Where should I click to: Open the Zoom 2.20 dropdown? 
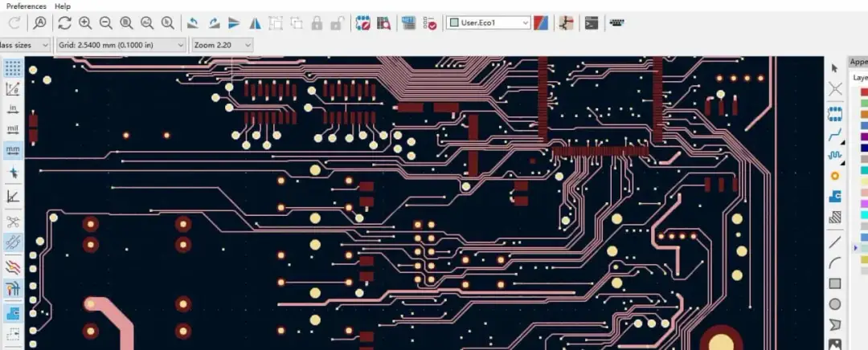[222, 45]
